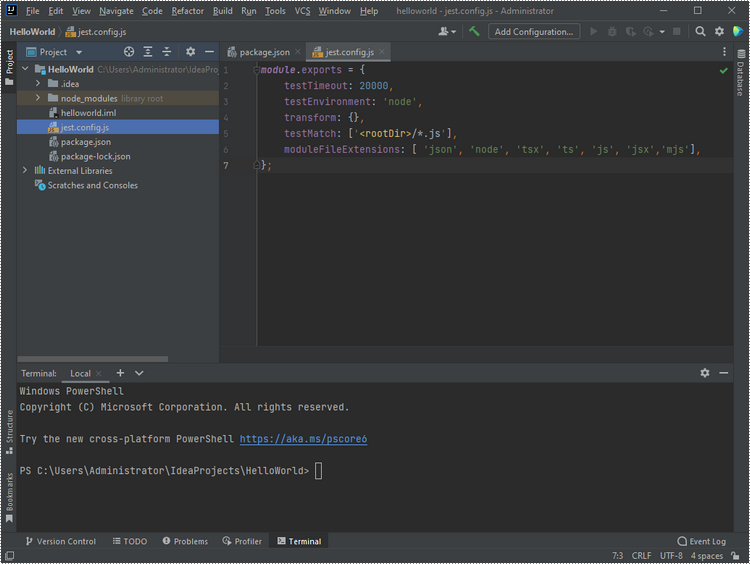
Task: Open the Navigate menu
Action: click(116, 11)
